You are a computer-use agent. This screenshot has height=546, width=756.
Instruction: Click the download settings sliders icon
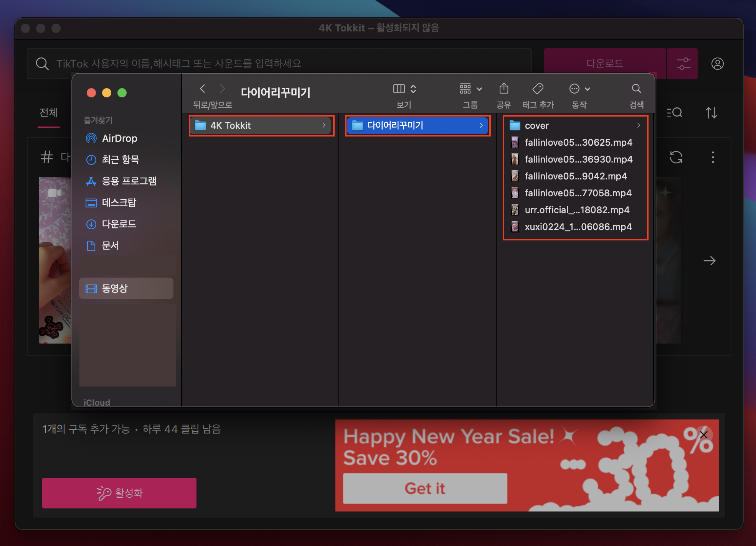[x=683, y=64]
